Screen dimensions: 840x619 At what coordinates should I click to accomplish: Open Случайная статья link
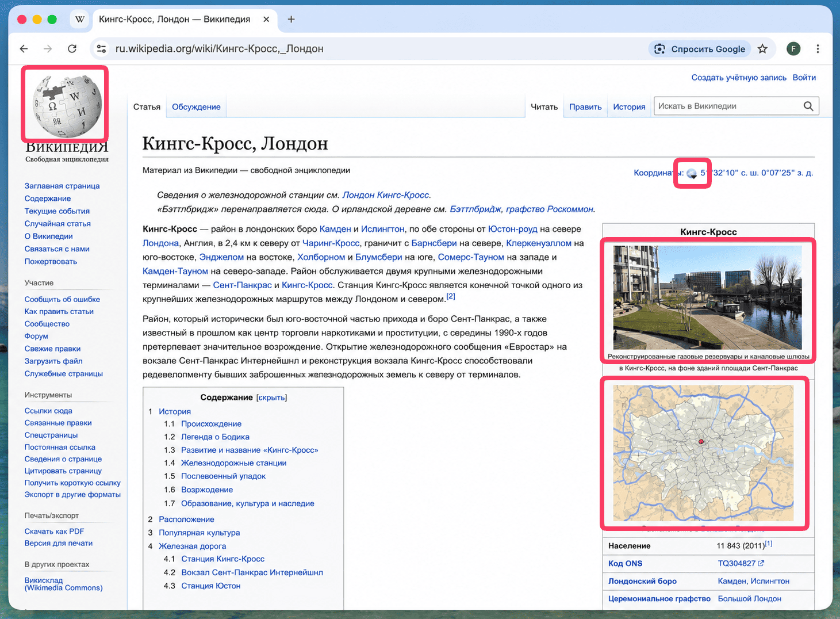coord(57,224)
